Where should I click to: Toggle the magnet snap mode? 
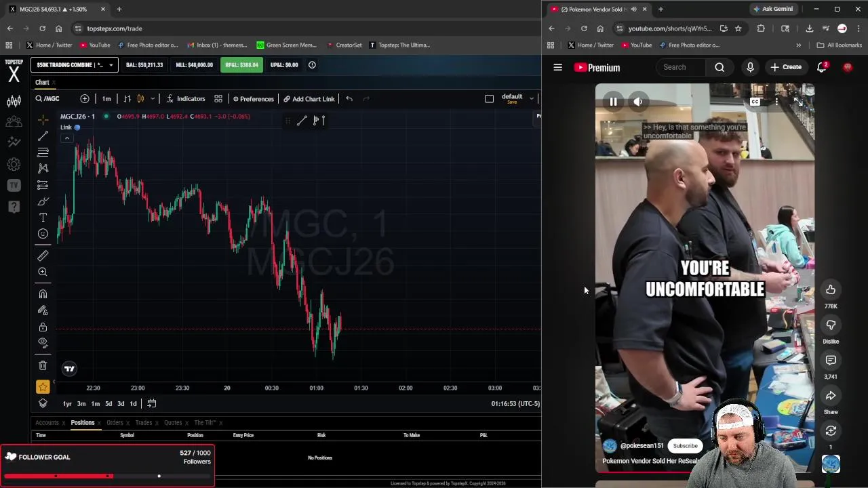(x=43, y=294)
